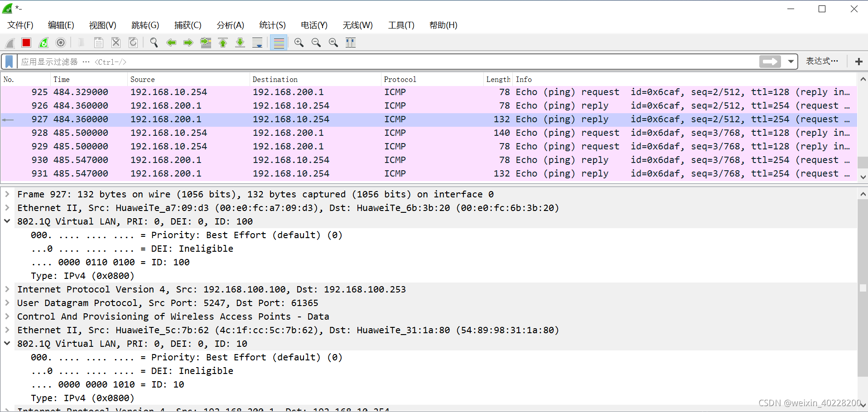Select packet number 931 row
The width and height of the screenshot is (868, 412).
pos(429,174)
